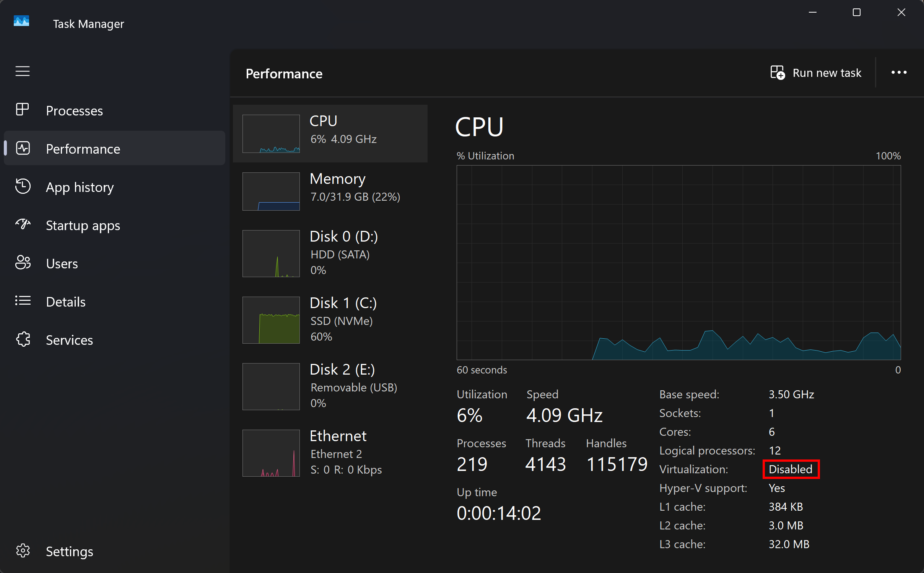Click the SSD (NVMe) label
The image size is (924, 573).
point(342,321)
